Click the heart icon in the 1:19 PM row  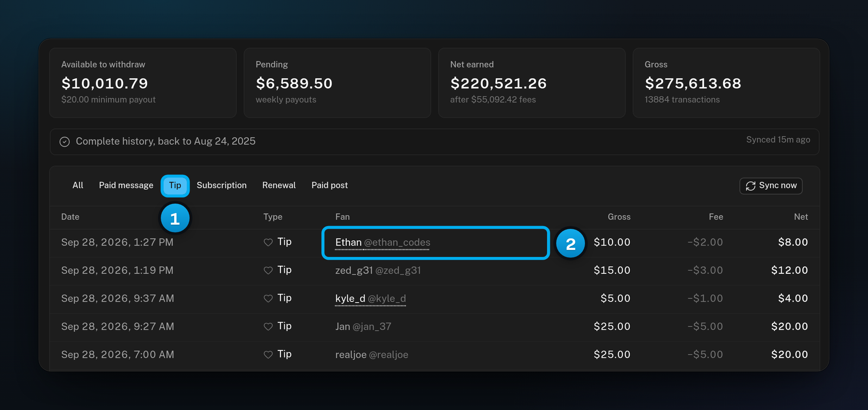point(268,271)
